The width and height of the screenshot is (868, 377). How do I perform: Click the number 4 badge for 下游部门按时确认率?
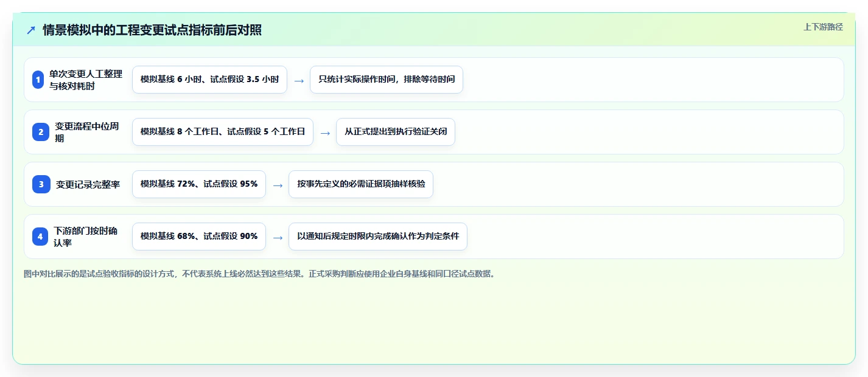click(x=40, y=237)
